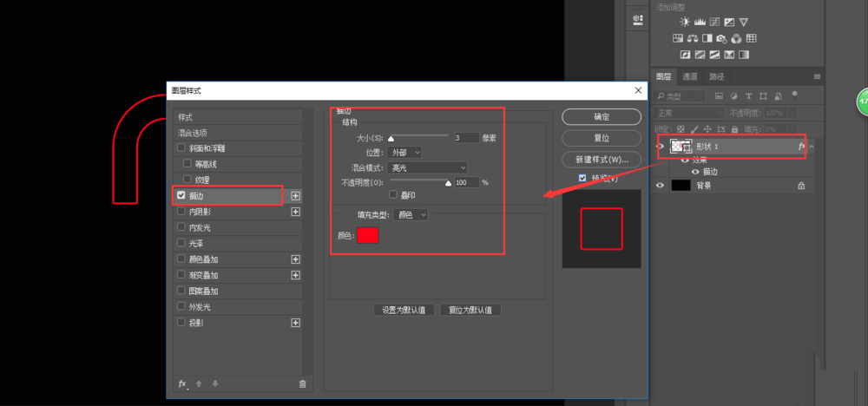Image resolution: width=868 pixels, height=406 pixels.
Task: Click the plus icon next to 颜色叠加
Action: (296, 259)
